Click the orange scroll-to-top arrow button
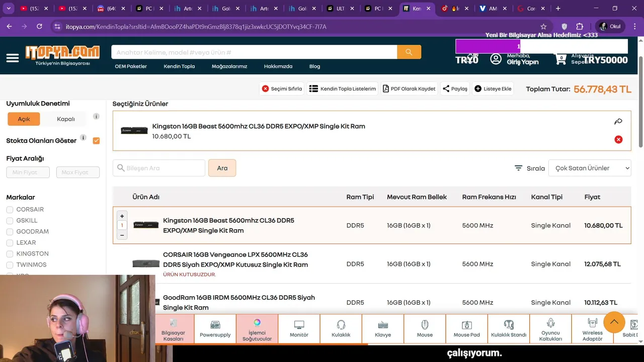Viewport: 644px width, 362px height. pos(614,322)
